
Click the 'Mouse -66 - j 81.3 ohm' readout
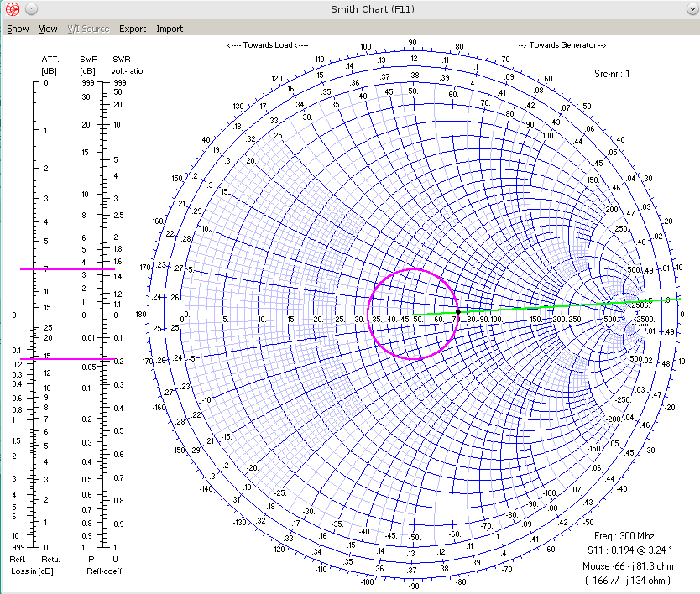628,566
